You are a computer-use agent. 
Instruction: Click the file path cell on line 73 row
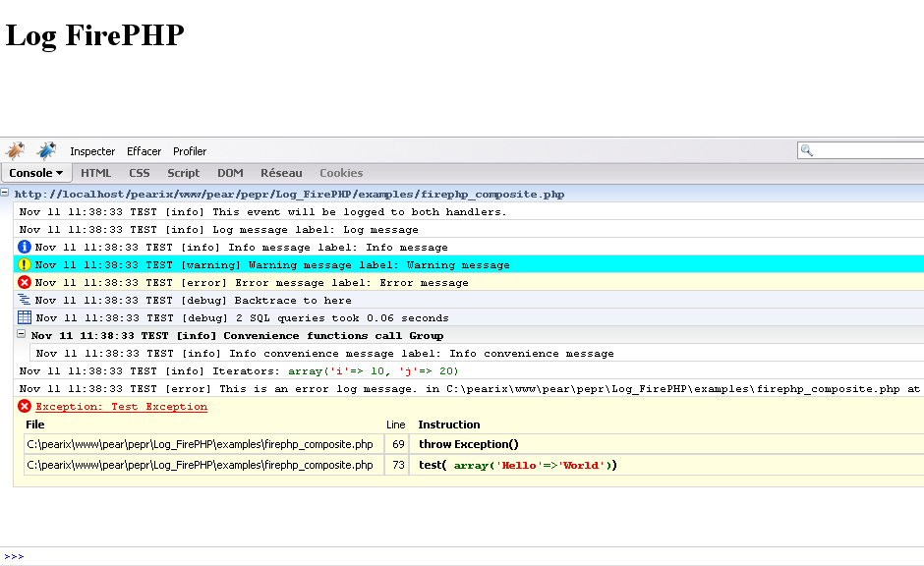pyautogui.click(x=203, y=465)
